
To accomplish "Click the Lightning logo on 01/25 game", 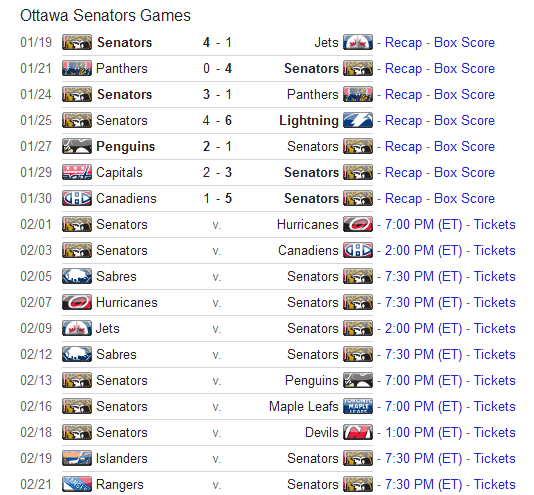I will tap(358, 120).
